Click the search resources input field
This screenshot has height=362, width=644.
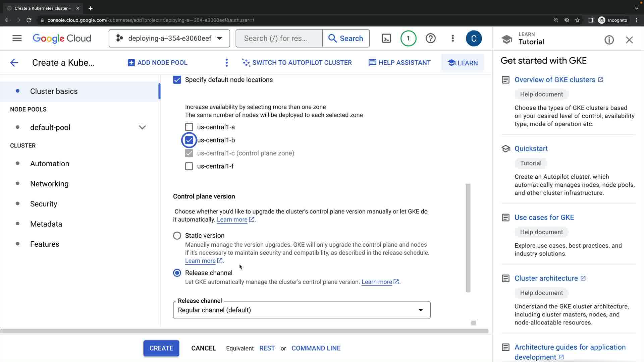tap(279, 39)
